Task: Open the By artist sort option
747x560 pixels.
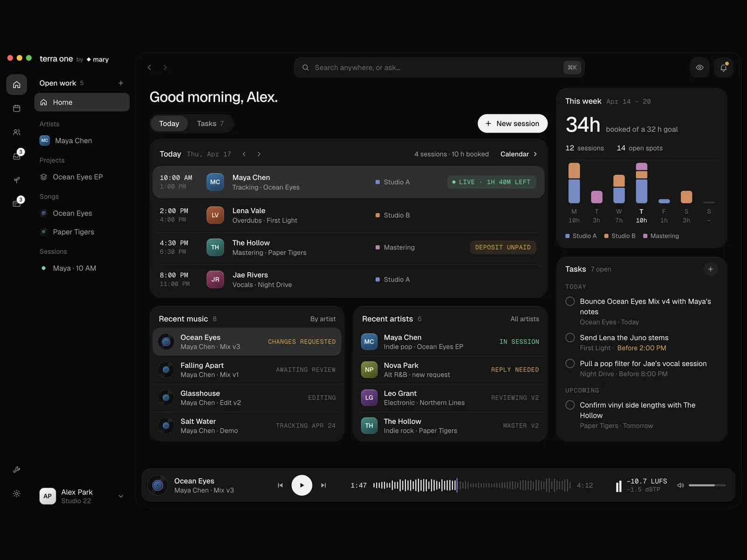Action: click(323, 319)
